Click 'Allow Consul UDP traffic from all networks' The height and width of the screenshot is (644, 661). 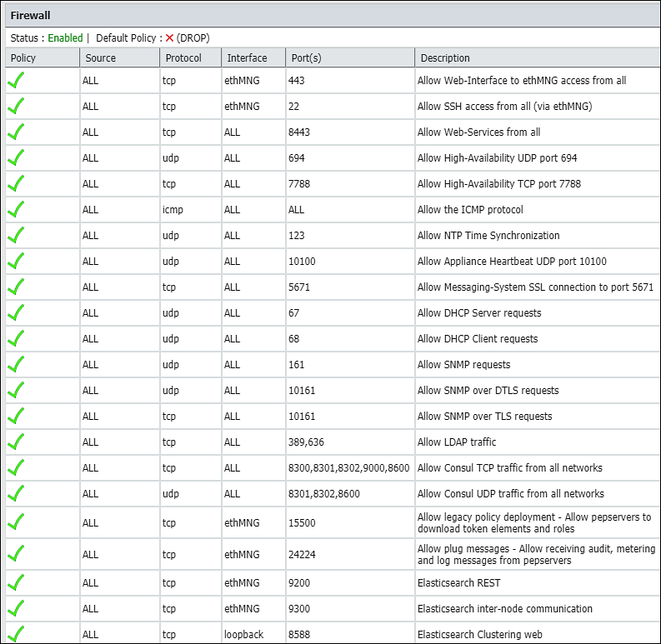[510, 493]
